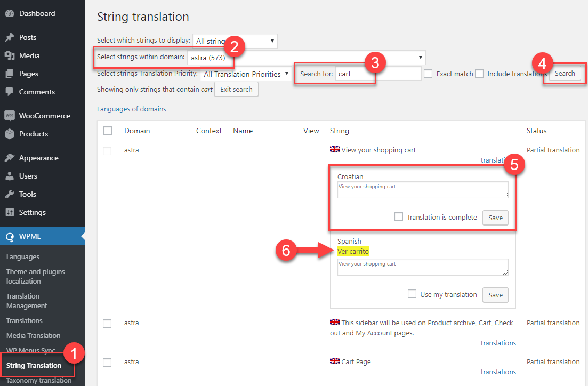Enable the Include translations checkbox
This screenshot has height=386, width=588.
[x=479, y=74]
